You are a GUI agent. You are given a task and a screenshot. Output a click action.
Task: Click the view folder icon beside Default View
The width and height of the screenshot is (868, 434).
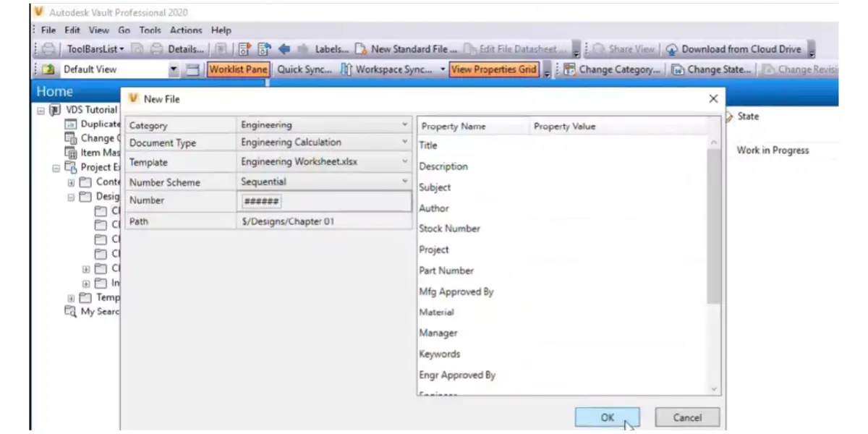pos(48,69)
